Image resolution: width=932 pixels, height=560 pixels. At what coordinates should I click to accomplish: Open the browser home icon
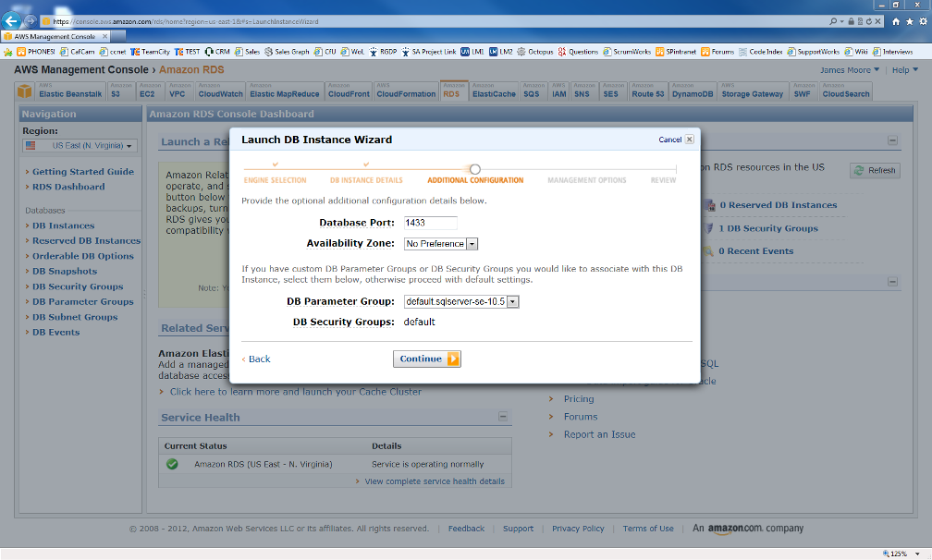tap(896, 21)
